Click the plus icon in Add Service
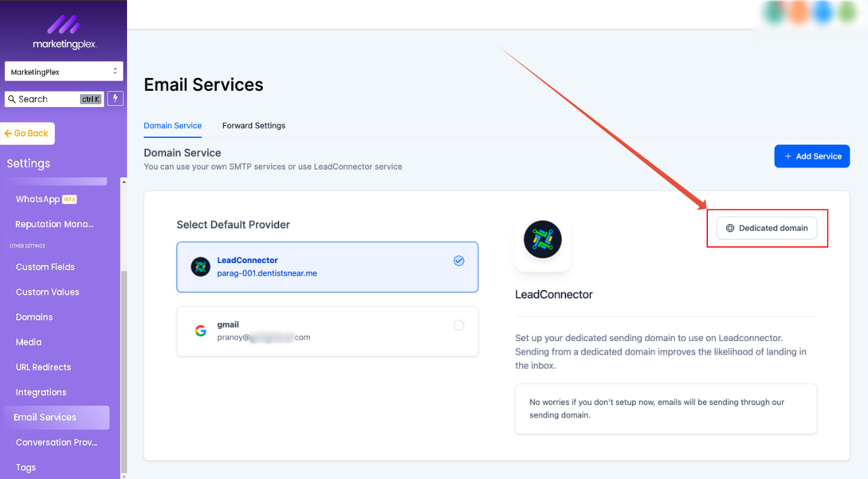This screenshot has height=479, width=868. tap(788, 156)
